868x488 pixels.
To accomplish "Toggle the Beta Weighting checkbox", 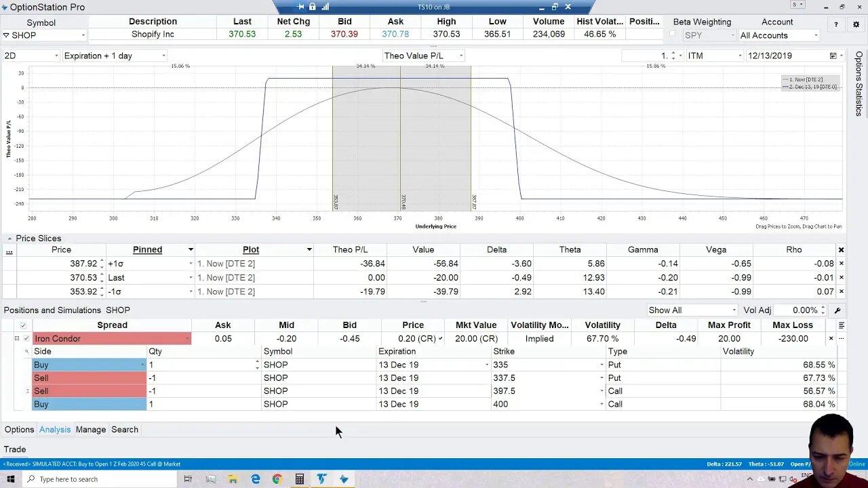I will click(x=673, y=34).
